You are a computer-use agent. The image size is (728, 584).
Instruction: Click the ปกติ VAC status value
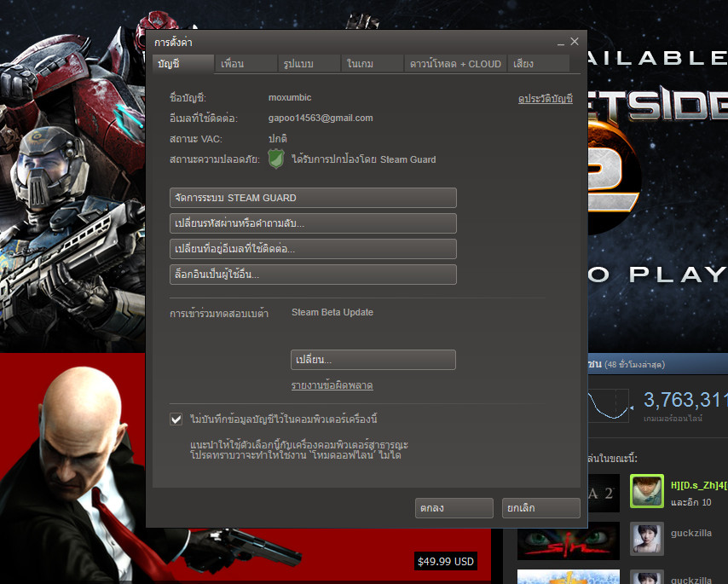click(x=278, y=139)
